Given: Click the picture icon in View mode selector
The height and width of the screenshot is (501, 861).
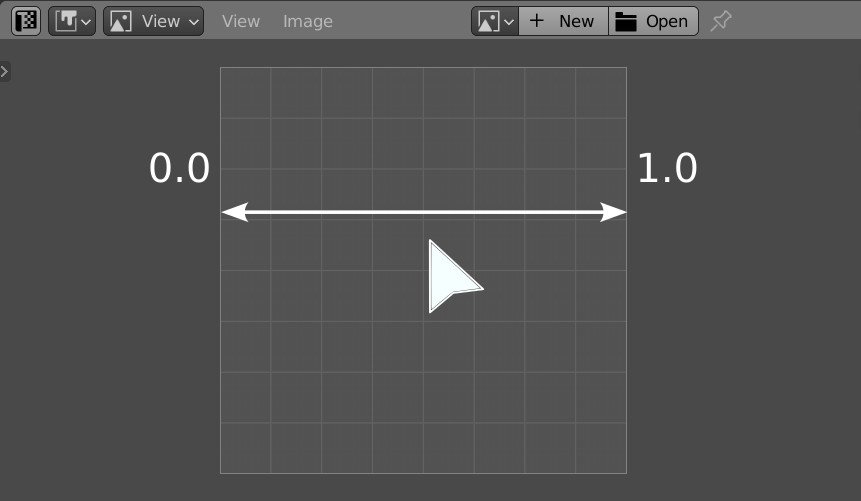Looking at the screenshot, I should [x=121, y=21].
